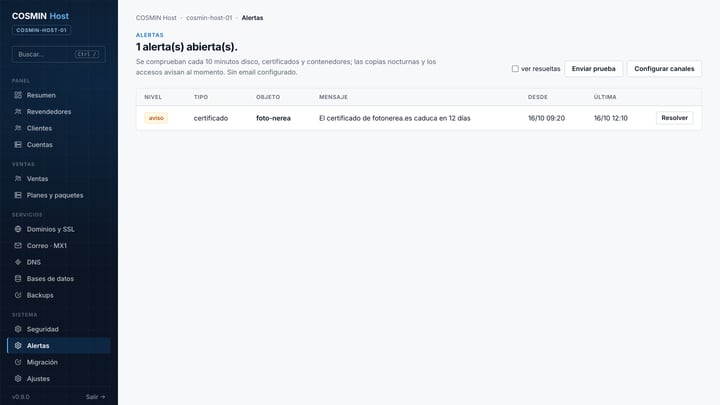This screenshot has height=405, width=720.
Task: Focus the Buscar search field
Action: click(58, 54)
